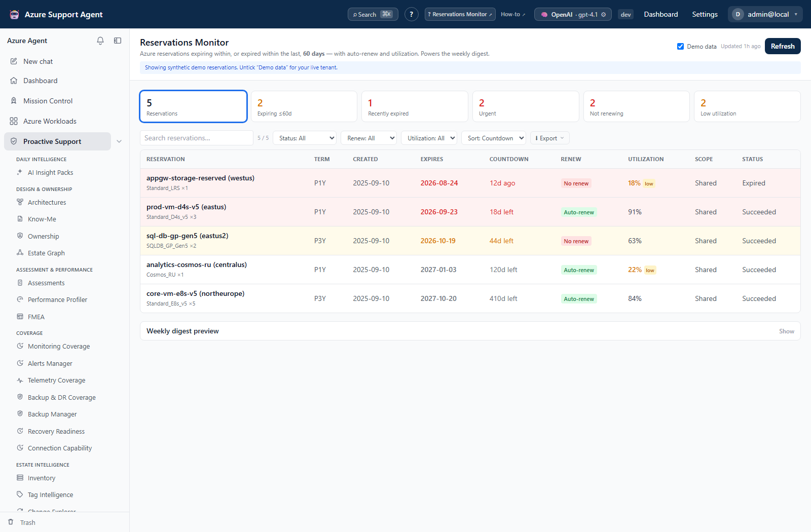Screen dimensions: 811x532
Task: Open Settings in top navigation
Action: click(705, 14)
